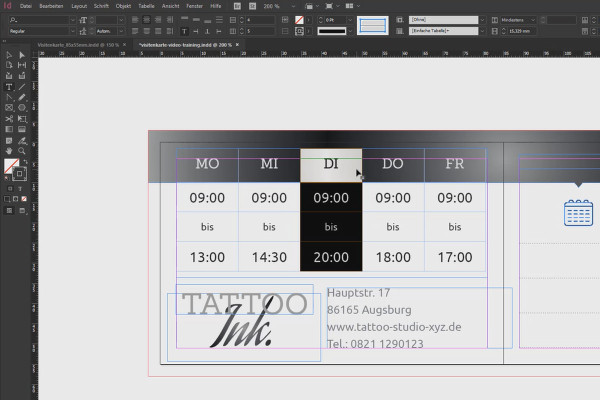600x400 pixels.
Task: Select the Pencil tool
Action: pos(22,97)
